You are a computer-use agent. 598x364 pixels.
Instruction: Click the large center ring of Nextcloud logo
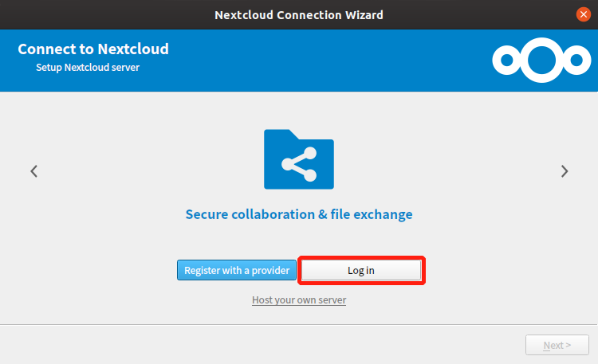[x=541, y=61]
